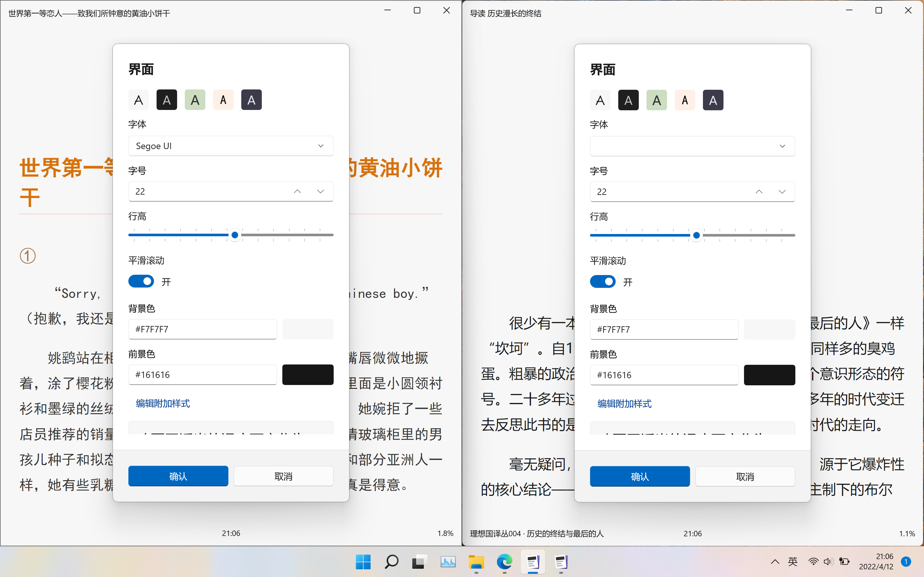Select the green theme swatch in left dialog

pyautogui.click(x=195, y=100)
